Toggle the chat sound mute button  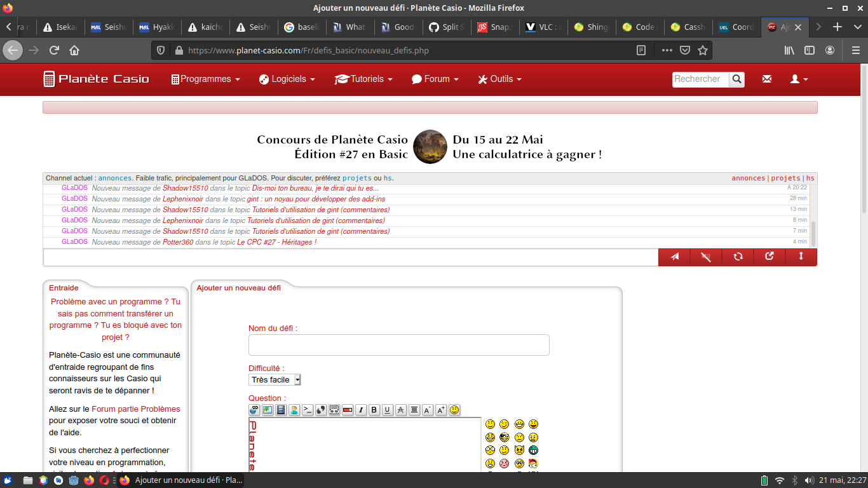706,257
